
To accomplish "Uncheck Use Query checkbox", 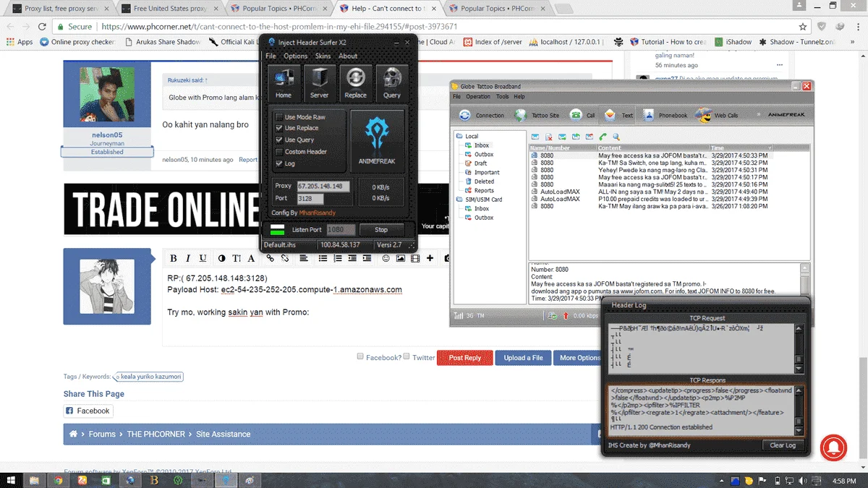I will tap(279, 140).
